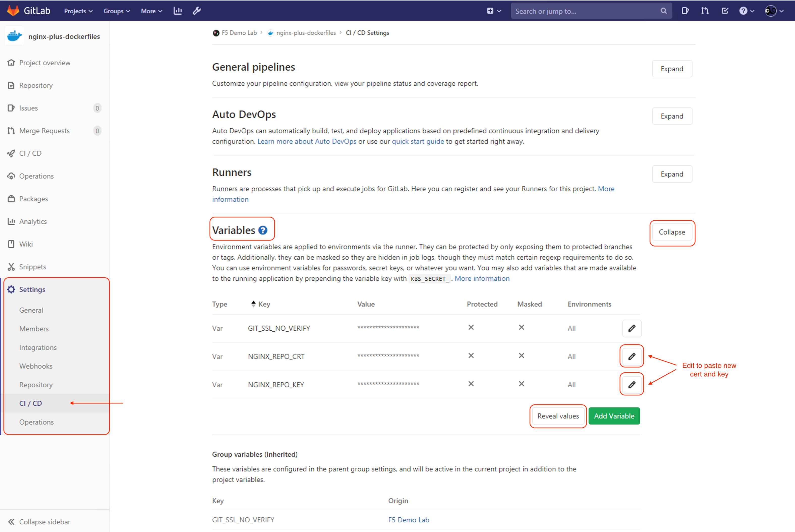
Task: Click the Add Variable button
Action: [x=614, y=416]
